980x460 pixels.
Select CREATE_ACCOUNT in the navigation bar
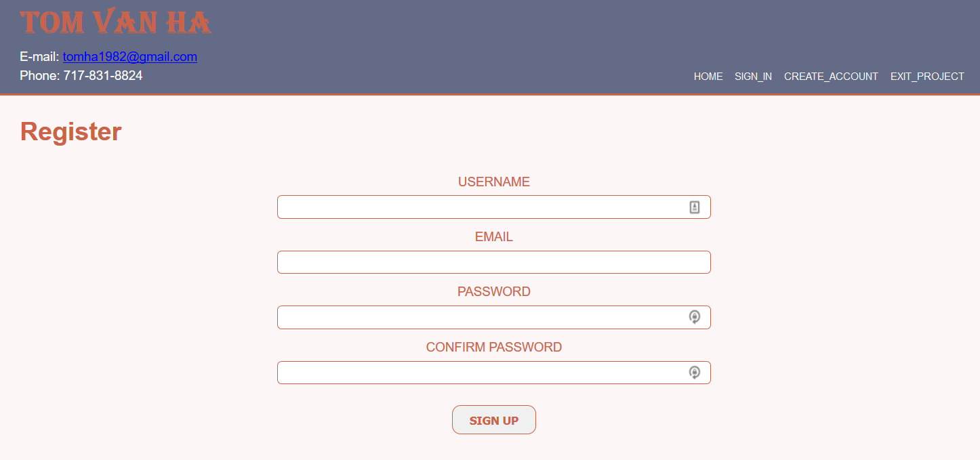(831, 77)
